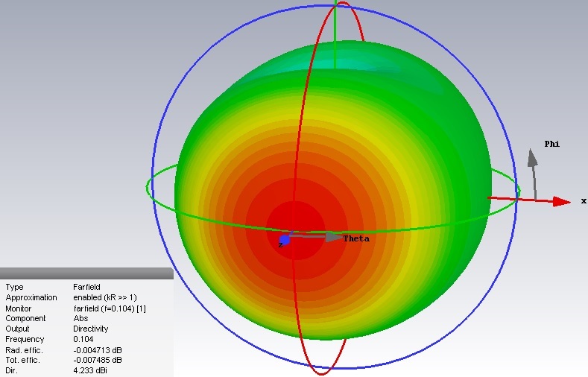Select the Monitor farfield (f=0.104) [1] entry
This screenshot has width=588, height=377.
(109, 308)
